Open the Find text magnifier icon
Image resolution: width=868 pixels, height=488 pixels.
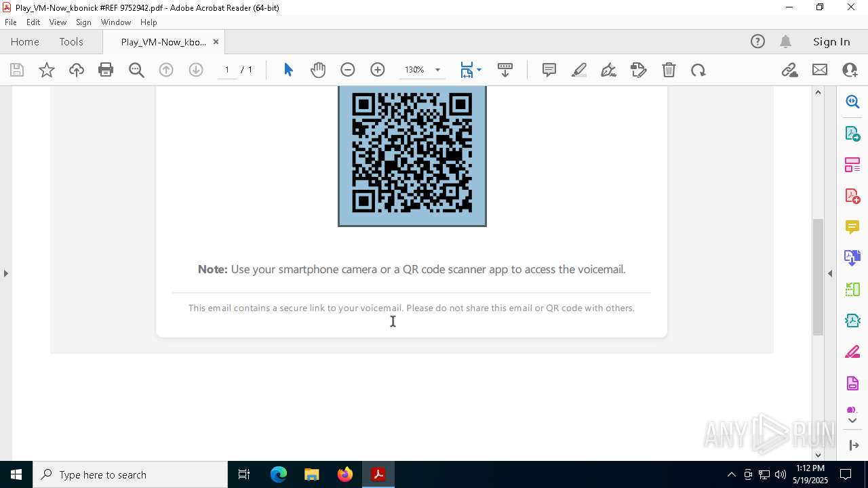(136, 70)
